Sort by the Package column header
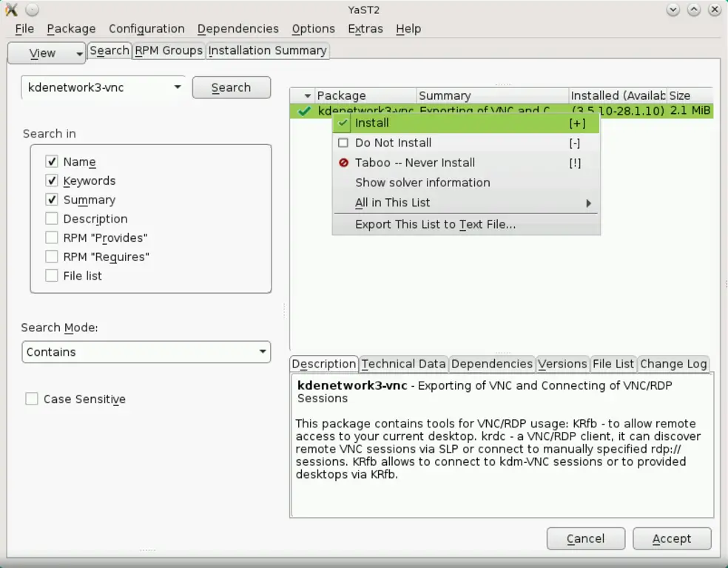 (x=365, y=95)
